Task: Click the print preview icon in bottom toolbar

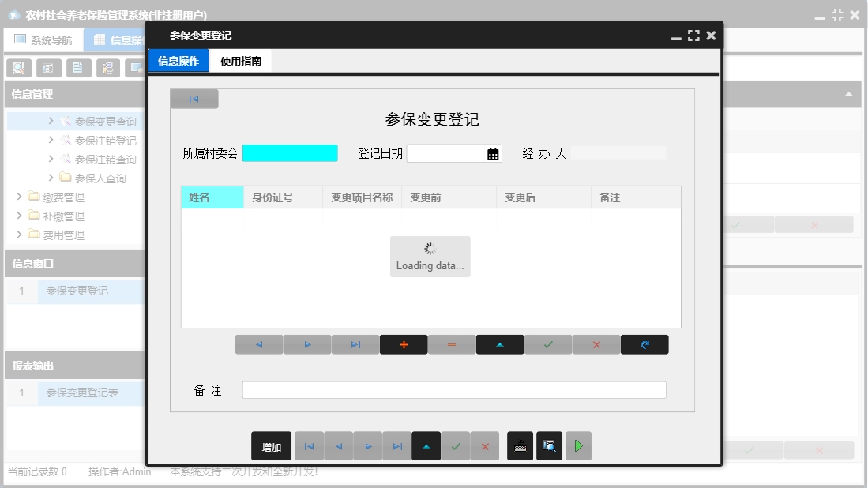Action: coord(549,445)
